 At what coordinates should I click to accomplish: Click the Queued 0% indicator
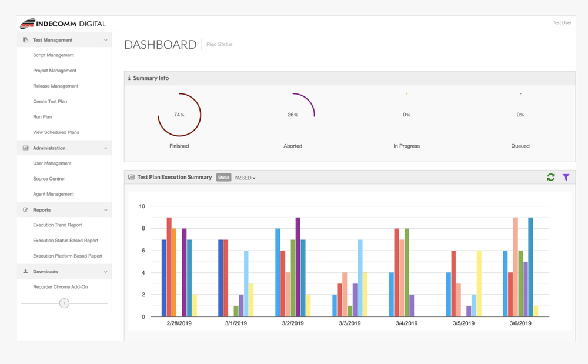(x=520, y=115)
